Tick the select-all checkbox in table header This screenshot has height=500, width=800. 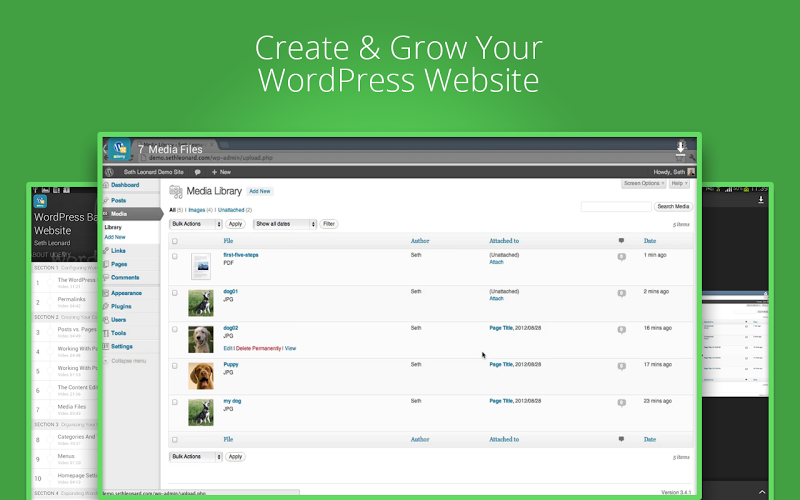pyautogui.click(x=175, y=241)
